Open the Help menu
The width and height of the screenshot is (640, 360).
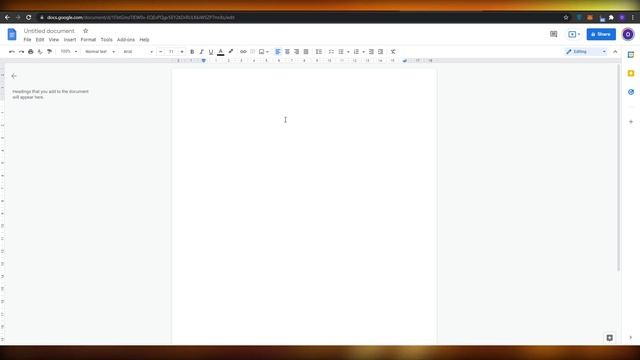(144, 40)
